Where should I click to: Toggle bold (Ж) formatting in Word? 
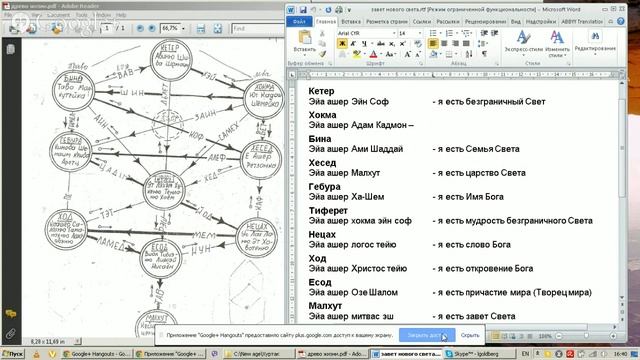[342, 43]
